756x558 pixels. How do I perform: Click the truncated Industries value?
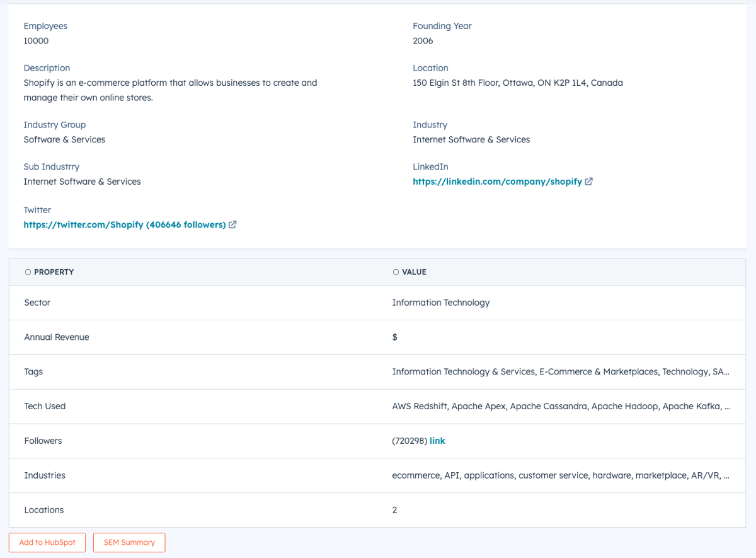point(561,475)
